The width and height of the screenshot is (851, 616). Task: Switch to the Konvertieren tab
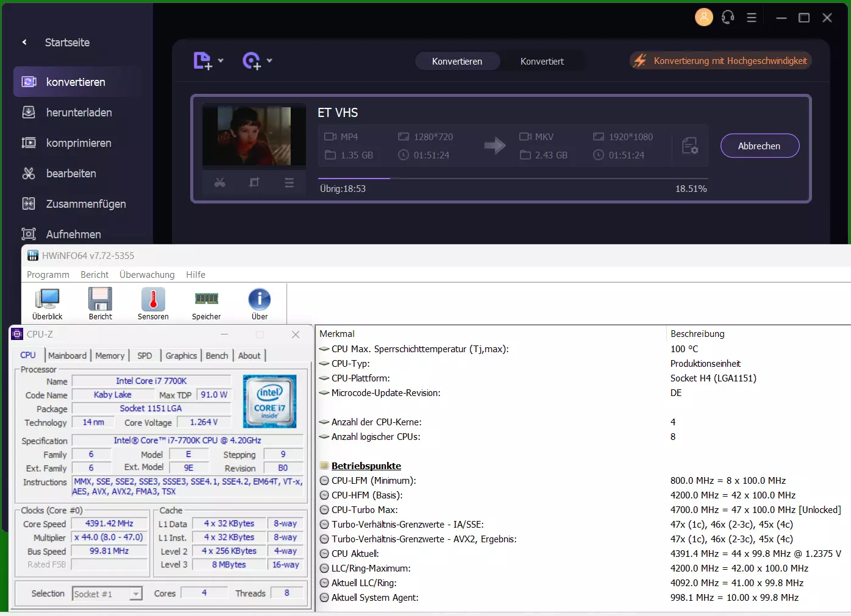457,61
